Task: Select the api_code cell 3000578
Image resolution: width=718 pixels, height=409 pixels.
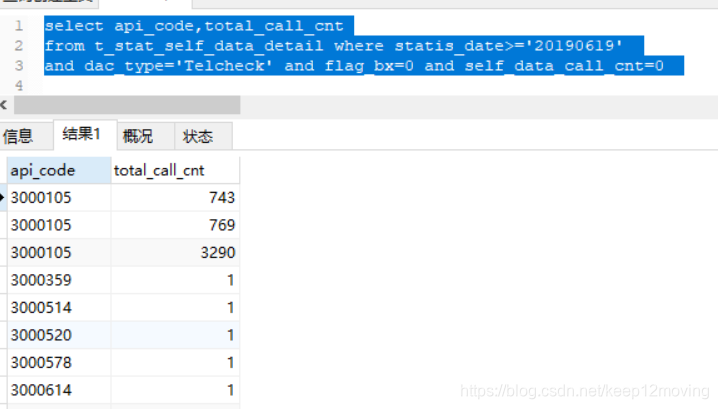Action: click(59, 363)
